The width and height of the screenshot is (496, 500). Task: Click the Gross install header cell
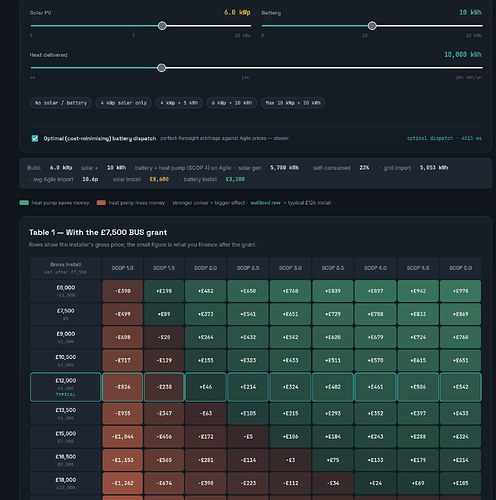(66, 268)
